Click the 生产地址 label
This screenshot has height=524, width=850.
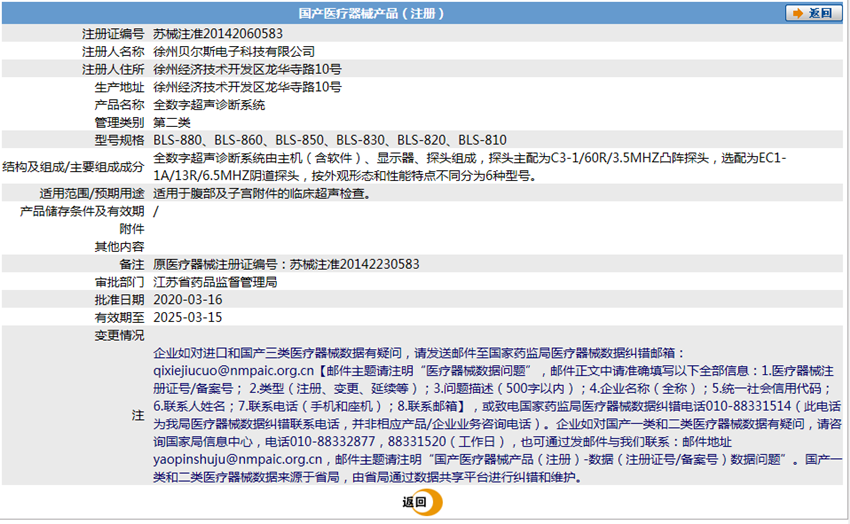click(119, 87)
